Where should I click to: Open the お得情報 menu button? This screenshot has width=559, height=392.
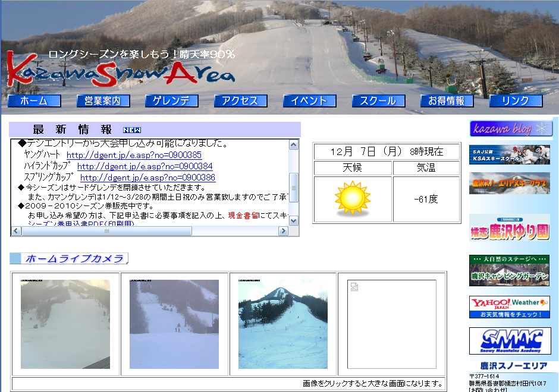tap(447, 101)
